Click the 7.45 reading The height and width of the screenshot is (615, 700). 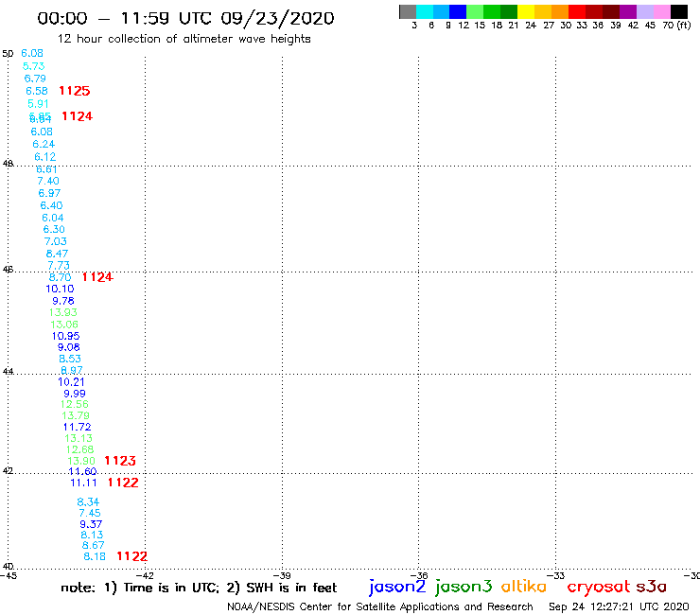(90, 514)
